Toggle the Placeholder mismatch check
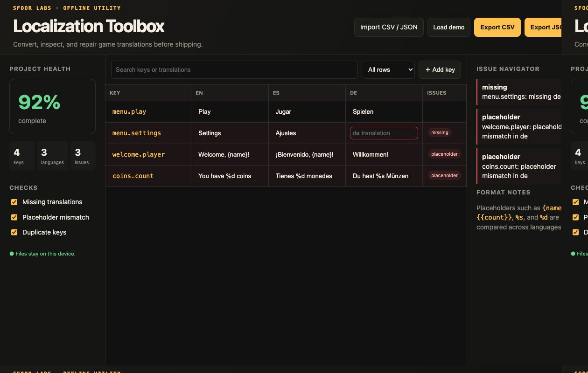588x373 pixels. [x=14, y=217]
